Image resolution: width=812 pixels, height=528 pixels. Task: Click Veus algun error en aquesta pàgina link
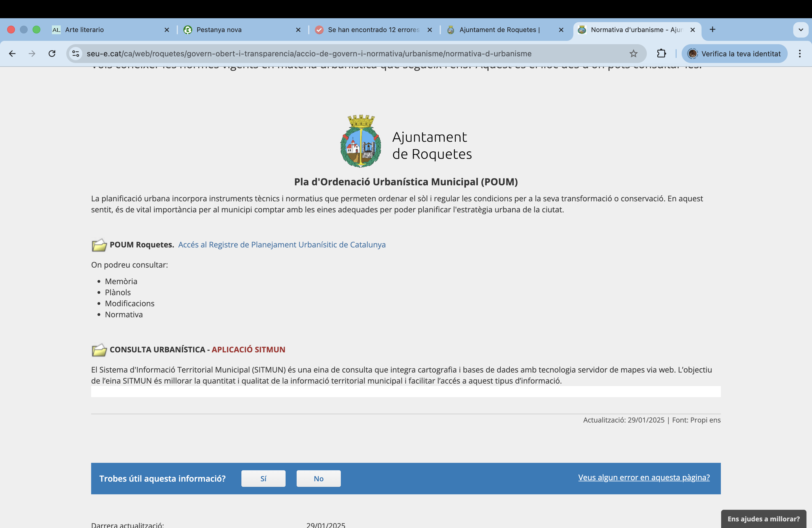click(644, 477)
